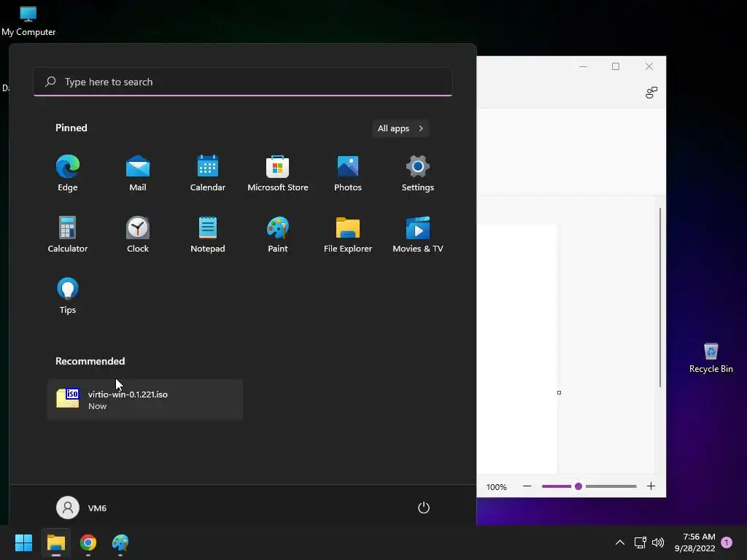Open the network status tray icon
Image resolution: width=747 pixels, height=560 pixels.
point(640,542)
